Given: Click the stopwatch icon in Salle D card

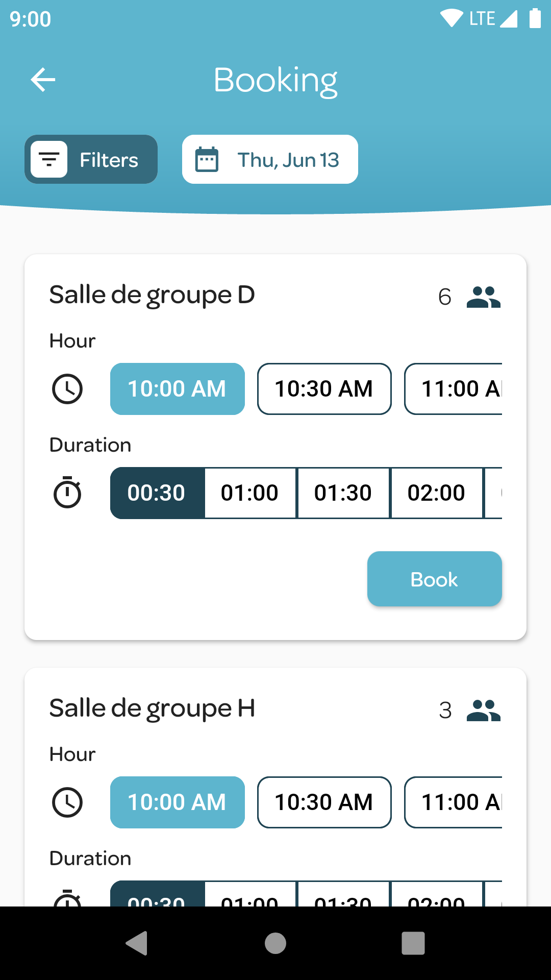Looking at the screenshot, I should tap(67, 493).
